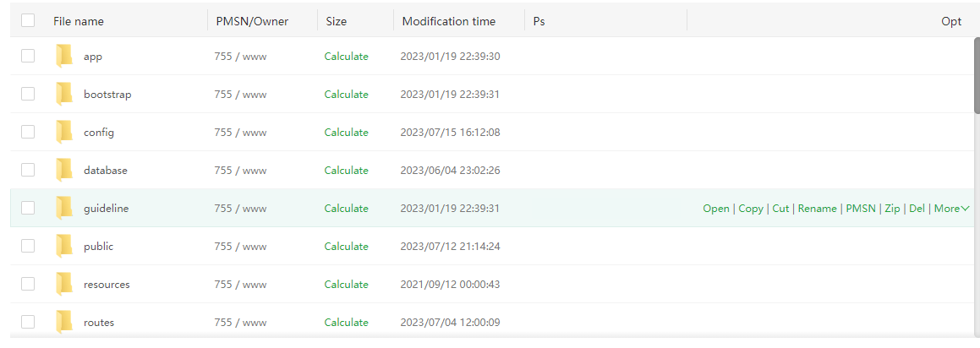
Task: Sort by the File name column header
Action: click(79, 21)
